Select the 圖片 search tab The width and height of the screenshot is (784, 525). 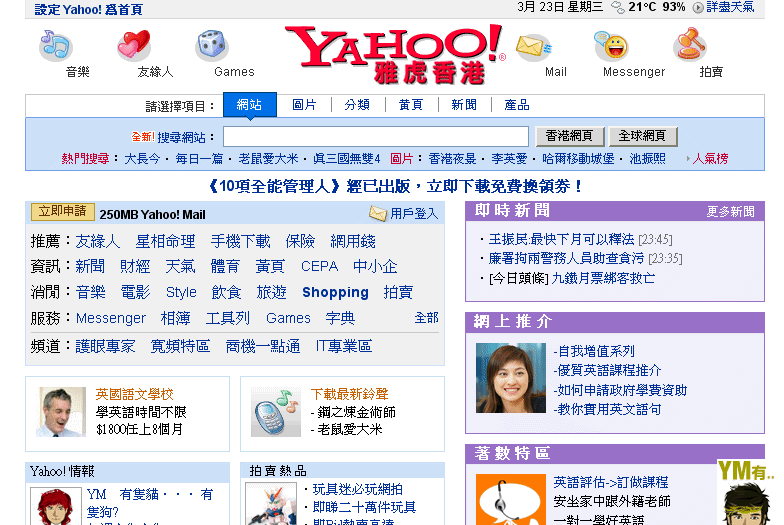coord(304,105)
